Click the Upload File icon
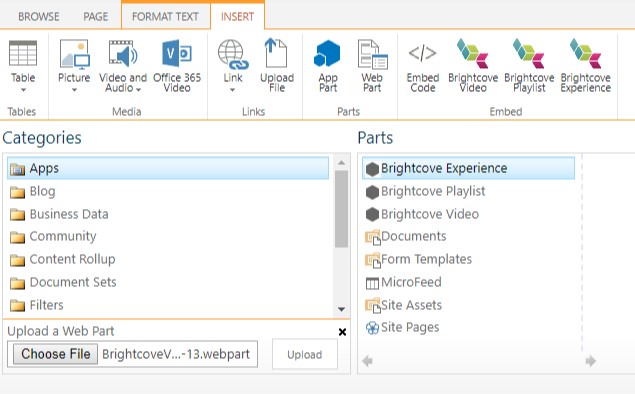 pyautogui.click(x=277, y=53)
